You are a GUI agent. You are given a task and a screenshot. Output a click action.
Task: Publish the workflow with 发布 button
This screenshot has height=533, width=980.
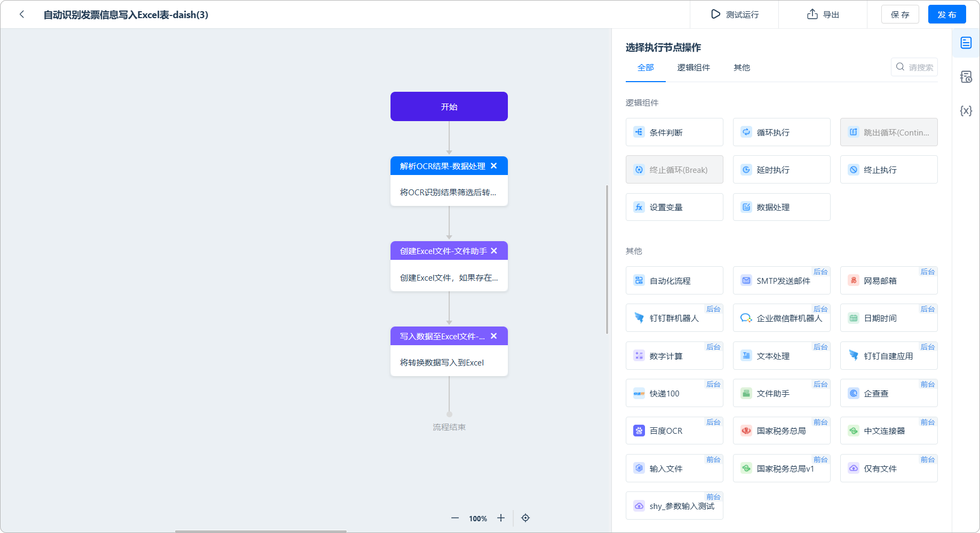click(947, 14)
